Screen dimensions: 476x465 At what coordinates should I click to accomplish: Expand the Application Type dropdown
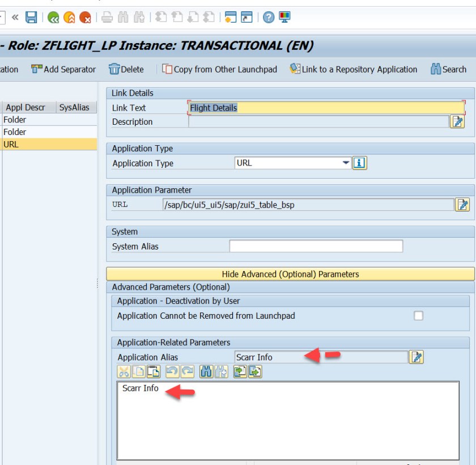(346, 163)
